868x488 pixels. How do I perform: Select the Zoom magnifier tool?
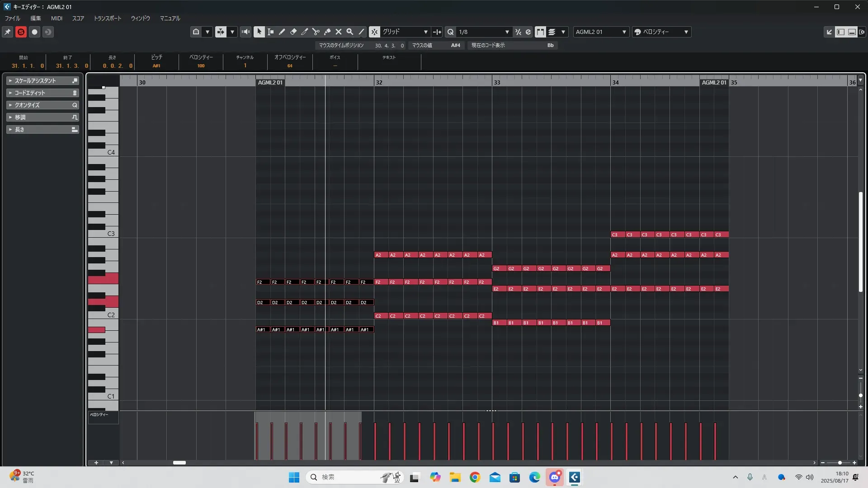pos(349,32)
